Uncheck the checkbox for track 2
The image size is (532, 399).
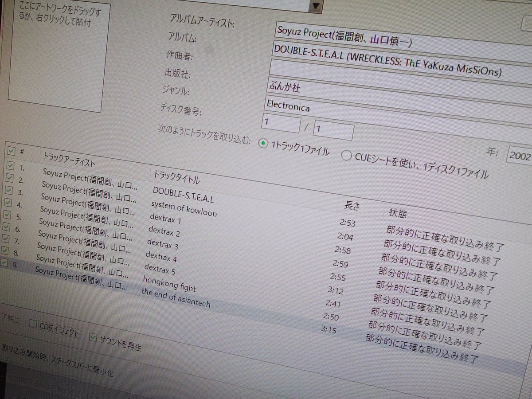point(10,178)
